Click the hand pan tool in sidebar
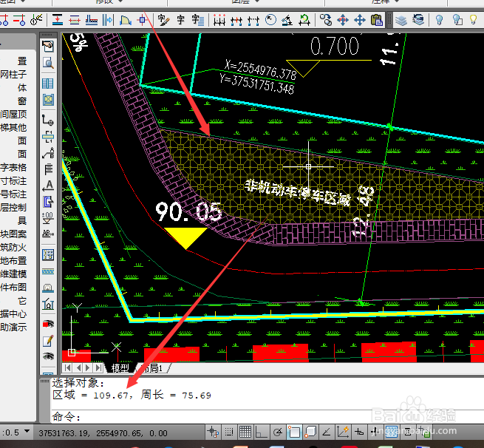This screenshot has width=484, height=448. [48, 47]
